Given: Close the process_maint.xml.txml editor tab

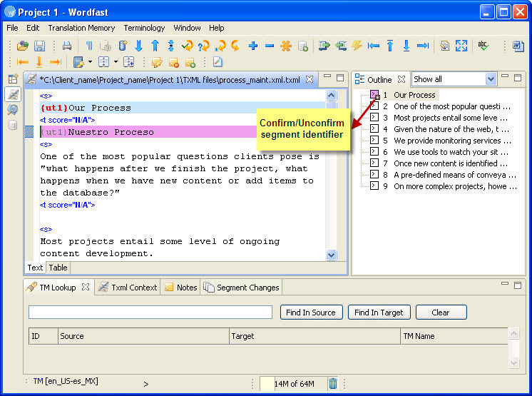Looking at the screenshot, I should (x=310, y=79).
